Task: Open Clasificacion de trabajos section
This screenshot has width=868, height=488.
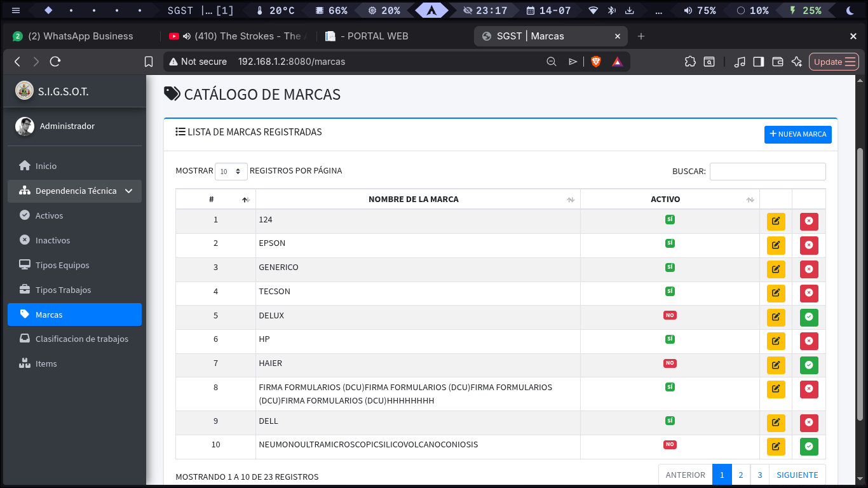Action: [x=74, y=339]
